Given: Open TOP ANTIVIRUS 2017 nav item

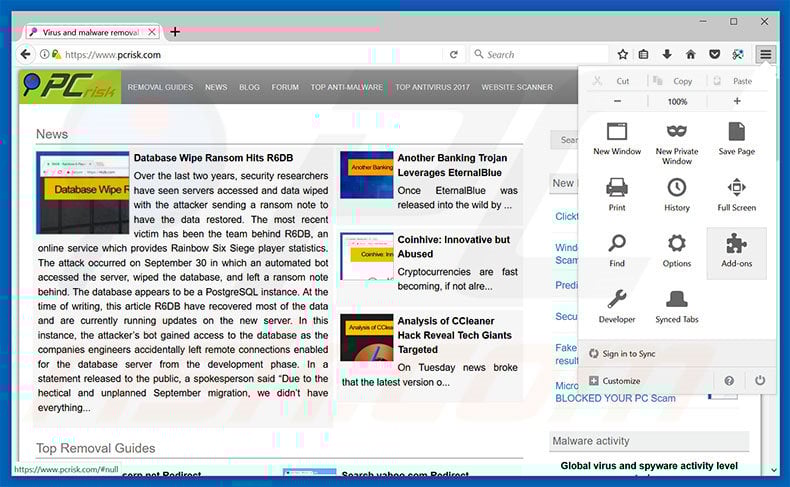Looking at the screenshot, I should click(432, 87).
